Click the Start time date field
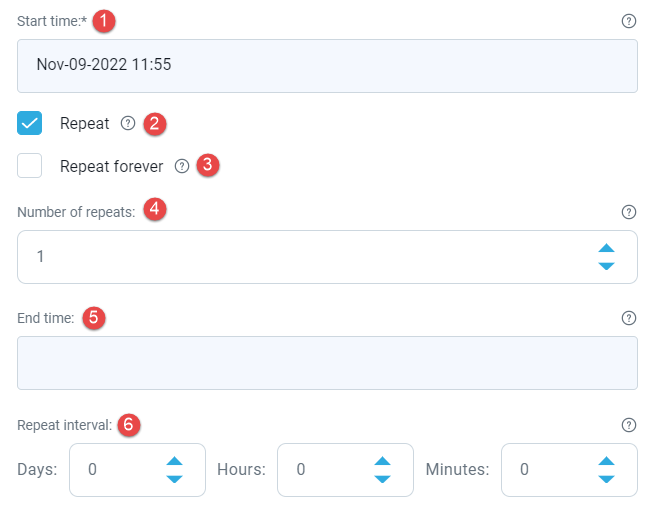Image resolution: width=655 pixels, height=505 pixels. click(327, 66)
